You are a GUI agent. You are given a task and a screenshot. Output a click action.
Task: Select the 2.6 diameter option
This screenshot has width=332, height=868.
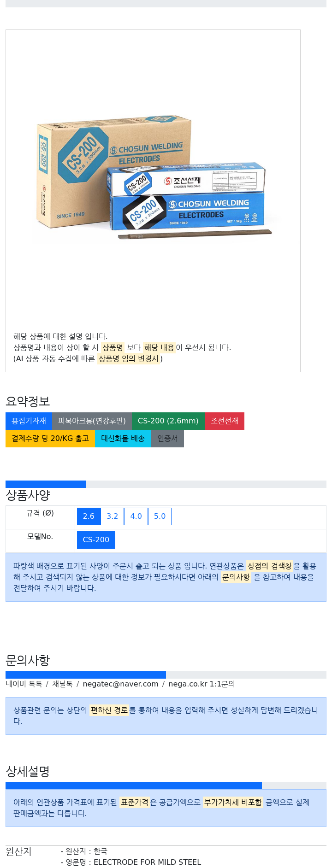[89, 516]
